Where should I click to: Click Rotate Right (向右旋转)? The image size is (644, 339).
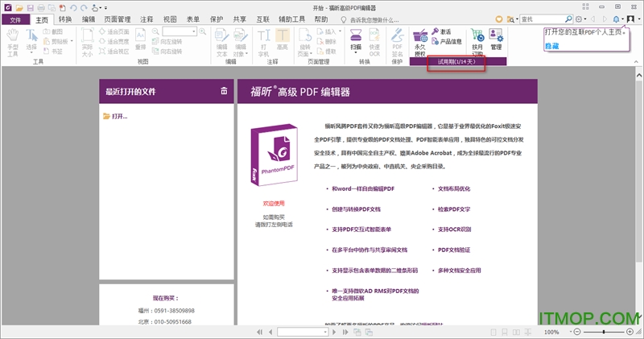coord(167,52)
